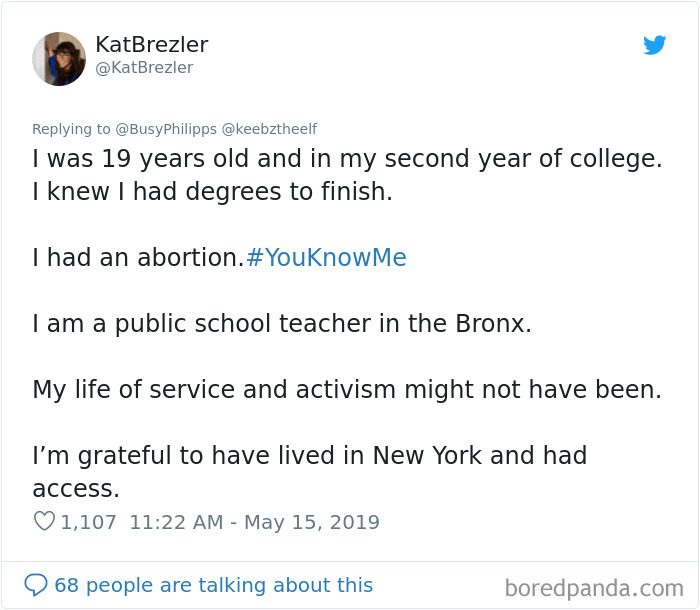The image size is (700, 610).
Task: Open the KatBrezler display name
Action: pyautogui.click(x=152, y=44)
